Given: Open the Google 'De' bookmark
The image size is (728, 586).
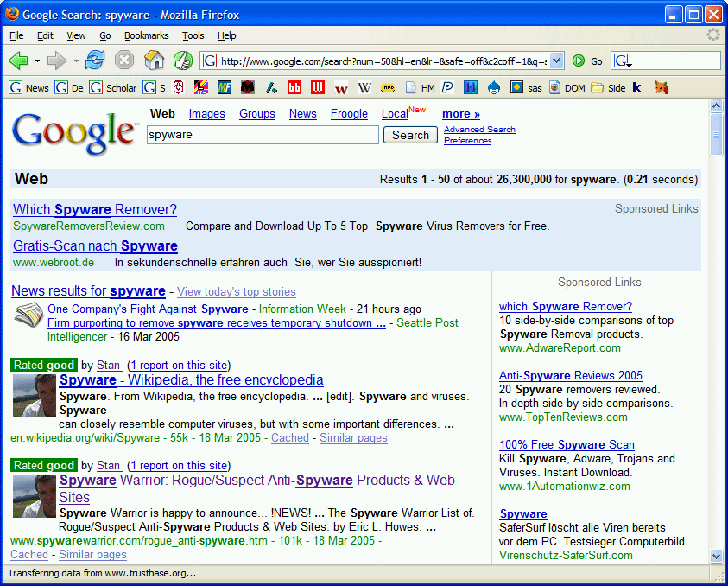Looking at the screenshot, I should 69,88.
